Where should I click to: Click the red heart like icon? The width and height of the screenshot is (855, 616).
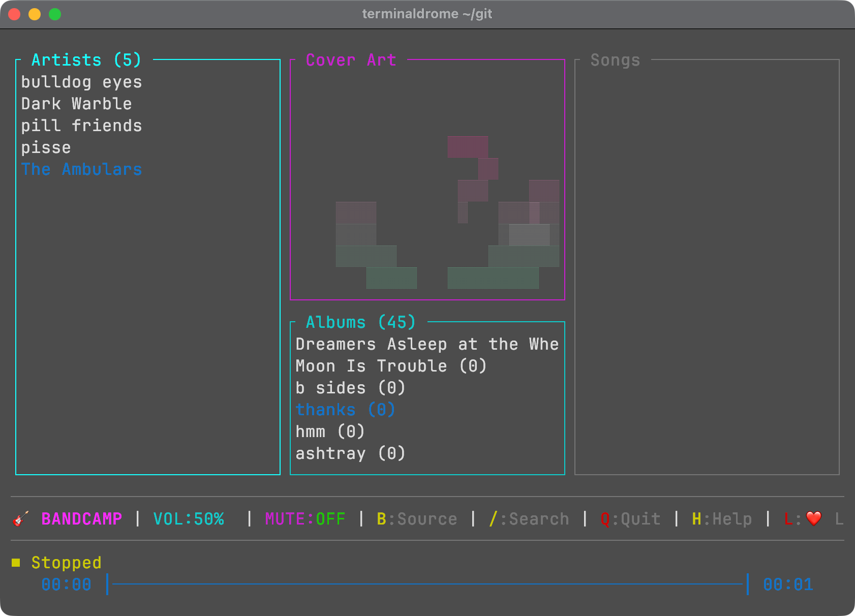814,519
